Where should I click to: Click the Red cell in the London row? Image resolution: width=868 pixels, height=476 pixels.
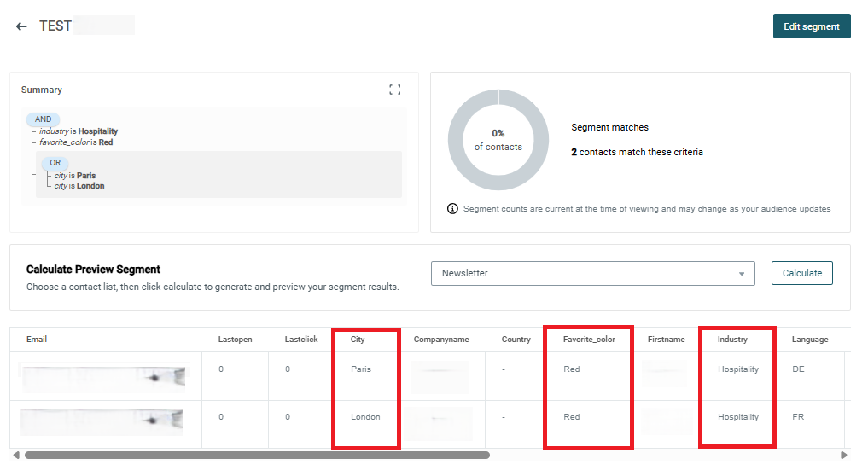click(571, 417)
